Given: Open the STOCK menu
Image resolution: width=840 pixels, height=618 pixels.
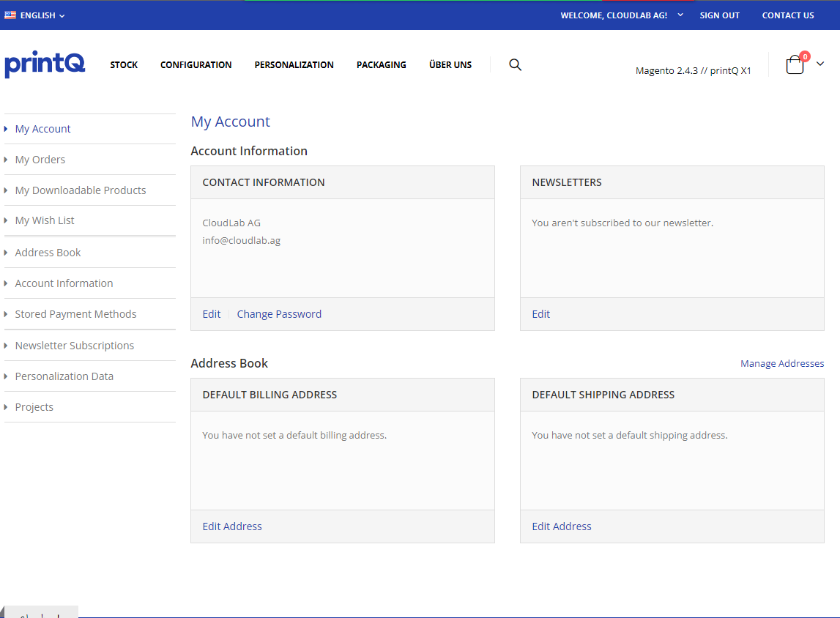Looking at the screenshot, I should 124,64.
